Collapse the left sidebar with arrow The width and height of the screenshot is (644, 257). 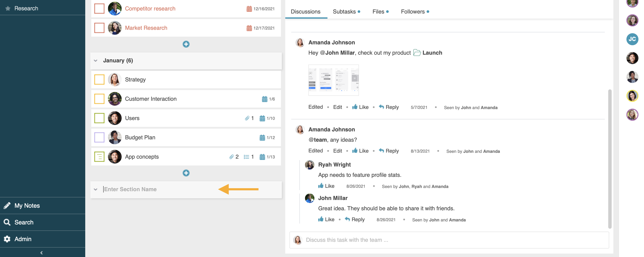pyautogui.click(x=42, y=253)
